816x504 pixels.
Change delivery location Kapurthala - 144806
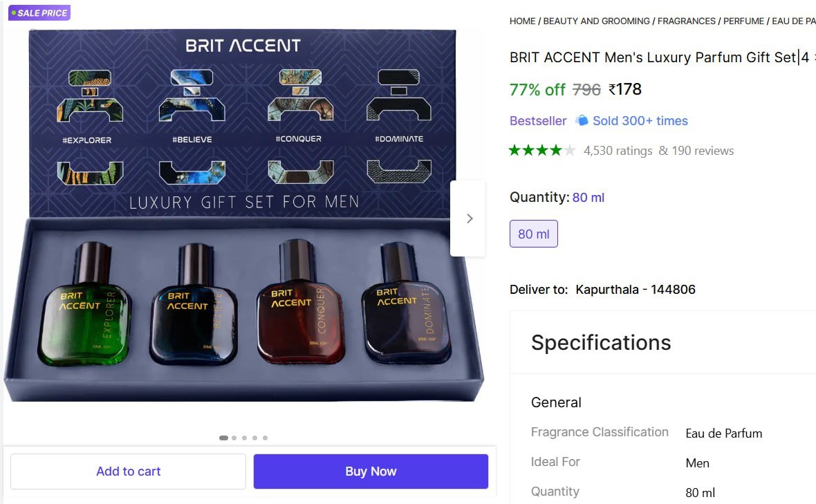click(x=635, y=290)
